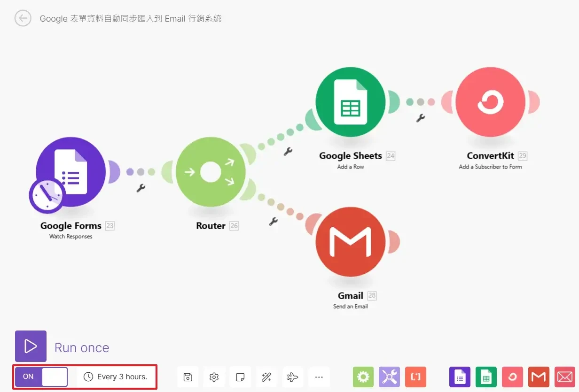Open scenario settings gear

(214, 377)
